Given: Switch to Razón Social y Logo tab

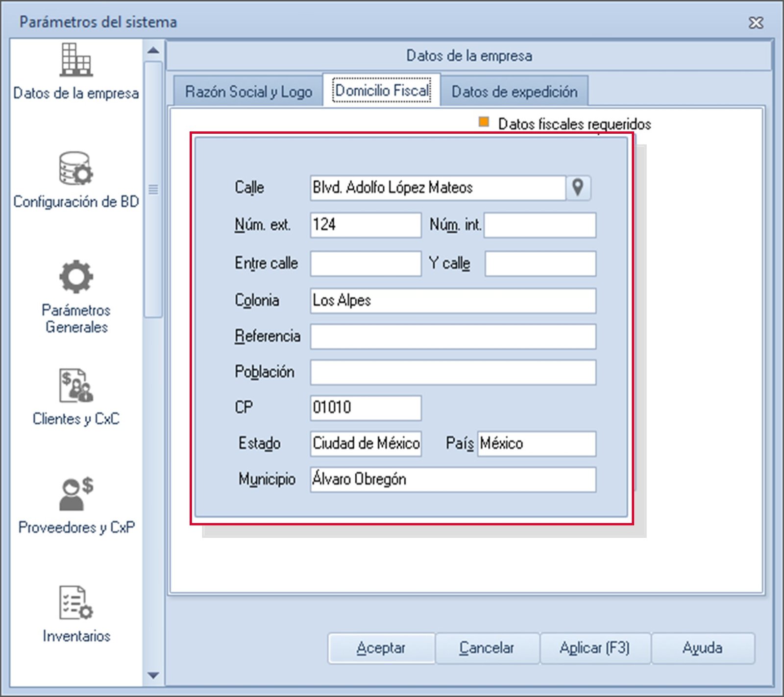Looking at the screenshot, I should pos(248,92).
